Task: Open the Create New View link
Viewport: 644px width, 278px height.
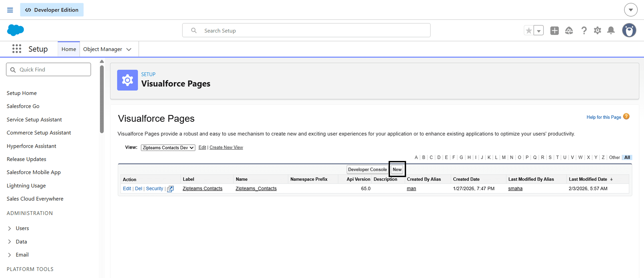Action: (x=226, y=147)
